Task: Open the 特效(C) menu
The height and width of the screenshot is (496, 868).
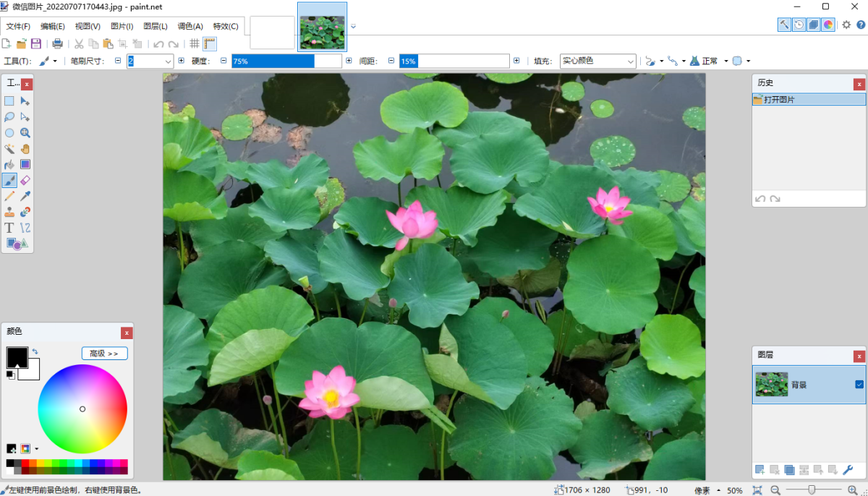Action: click(x=226, y=26)
